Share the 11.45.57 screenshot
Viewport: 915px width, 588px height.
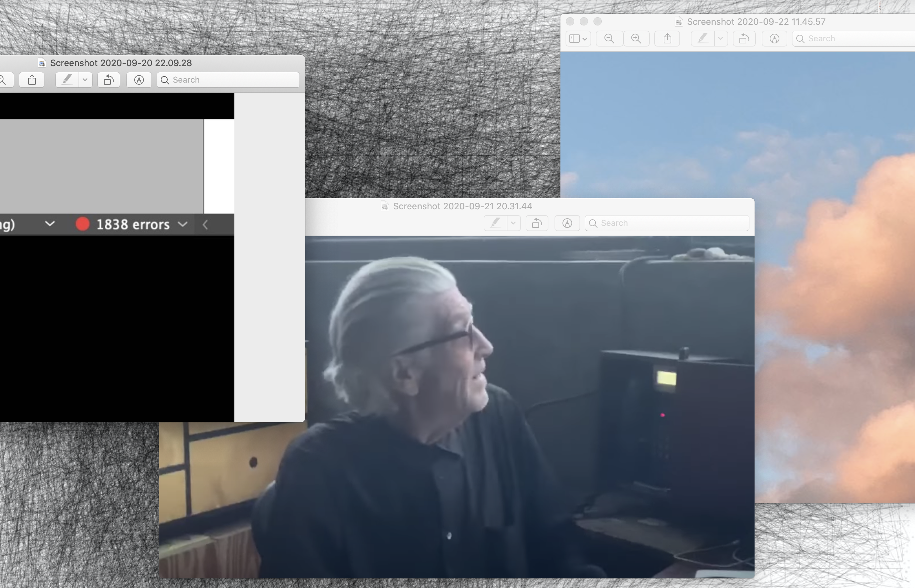pyautogui.click(x=667, y=39)
